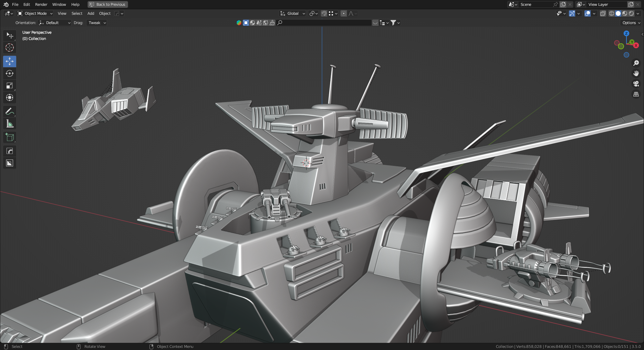The image size is (644, 350).
Task: Select the combined Transform tool
Action: (10, 97)
